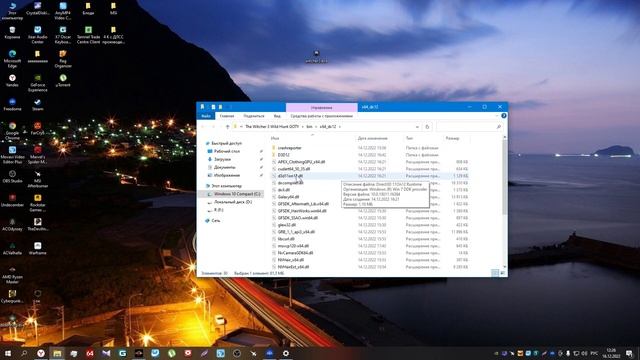
Task: Open the Windows Start menu
Action: point(8,353)
